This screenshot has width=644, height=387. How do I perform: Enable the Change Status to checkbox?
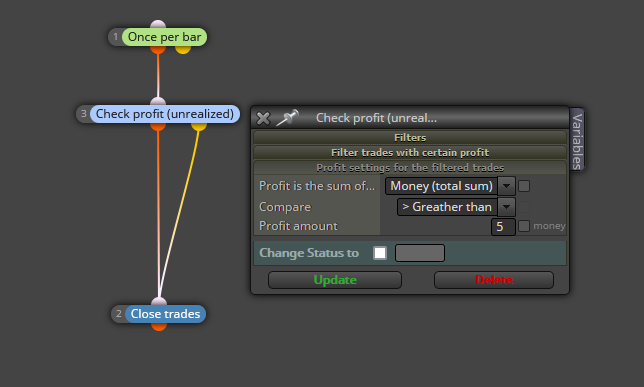tap(380, 253)
